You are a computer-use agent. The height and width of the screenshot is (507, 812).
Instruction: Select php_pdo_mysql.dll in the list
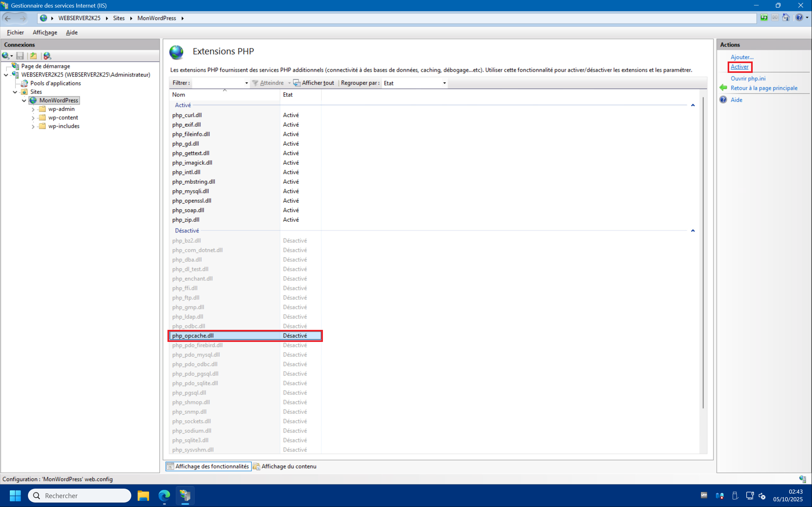click(x=196, y=355)
